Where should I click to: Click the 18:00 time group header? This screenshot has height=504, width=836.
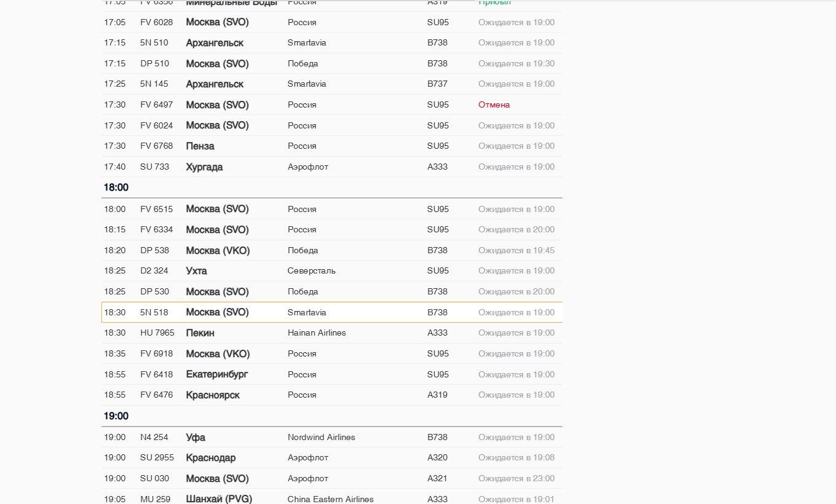click(x=116, y=187)
